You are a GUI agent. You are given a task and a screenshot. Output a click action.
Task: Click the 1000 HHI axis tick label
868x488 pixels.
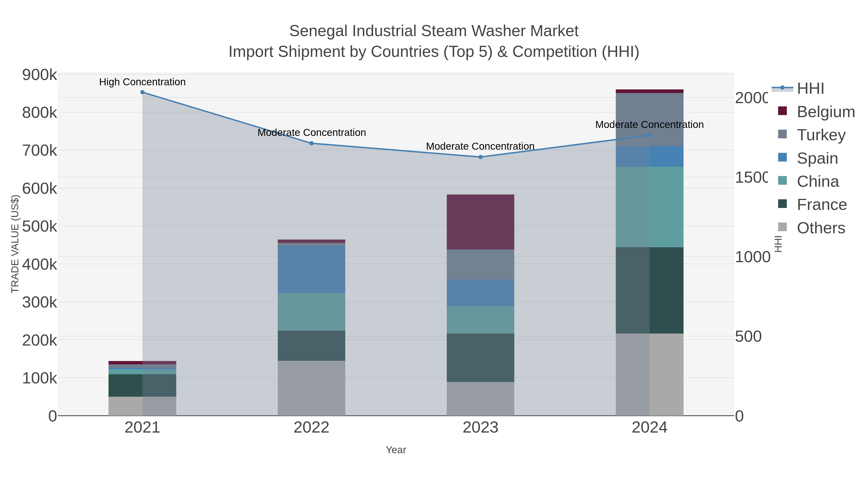tap(753, 257)
